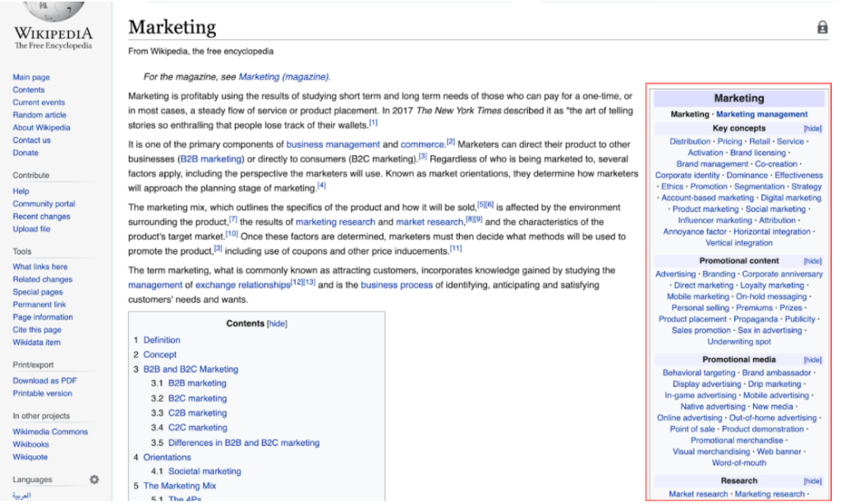Viewport: 841px width, 504px height.
Task: Copy the Permanent link
Action: point(39,305)
